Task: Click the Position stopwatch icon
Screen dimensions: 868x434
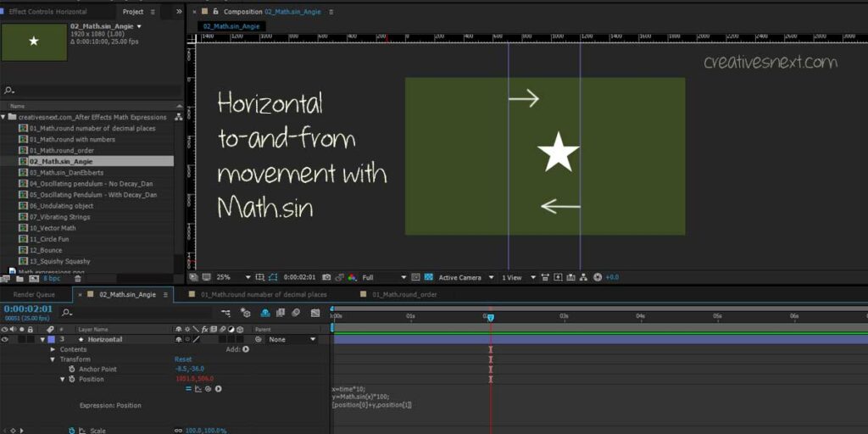Action: tap(72, 379)
